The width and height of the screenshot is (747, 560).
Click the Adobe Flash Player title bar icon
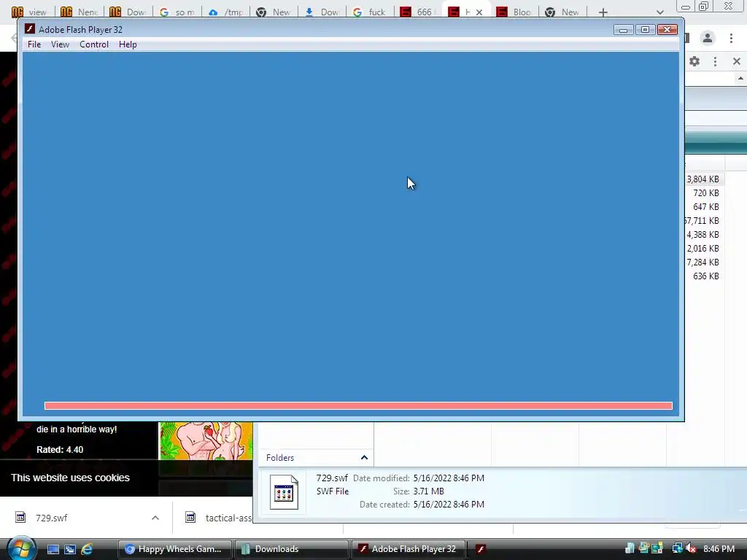point(29,29)
